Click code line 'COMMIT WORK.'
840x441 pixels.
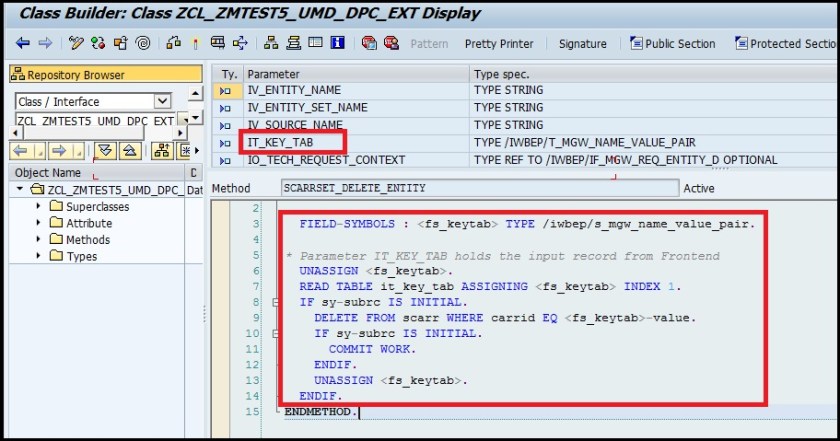372,349
